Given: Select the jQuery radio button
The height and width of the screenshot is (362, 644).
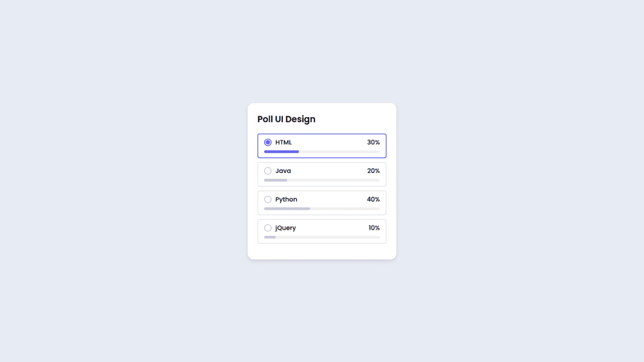Looking at the screenshot, I should click(x=268, y=228).
